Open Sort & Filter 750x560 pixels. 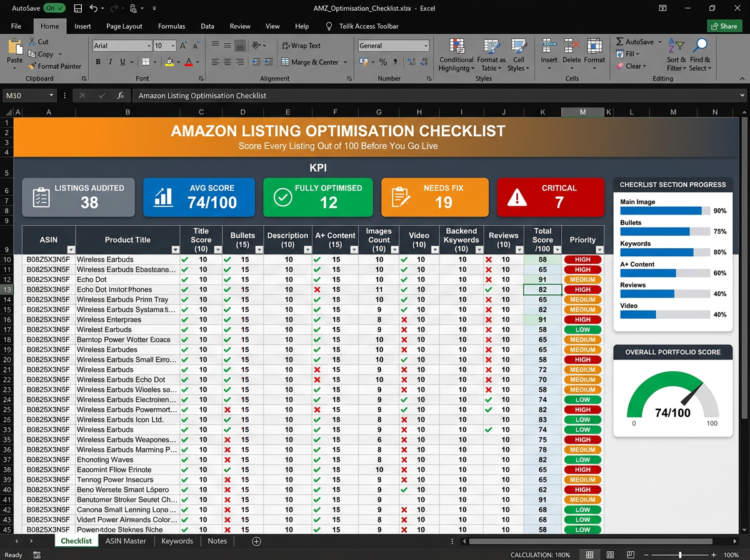pos(676,55)
